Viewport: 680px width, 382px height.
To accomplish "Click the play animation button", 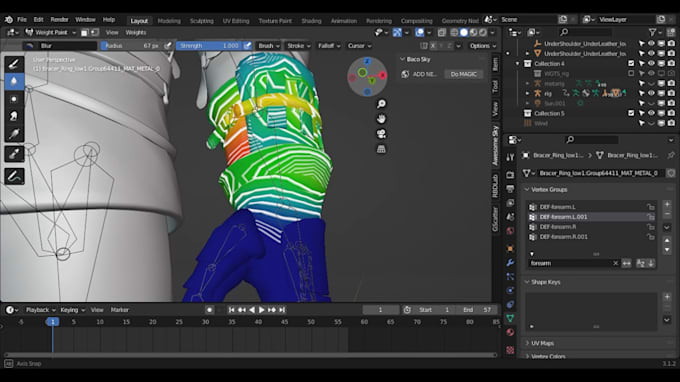I will (x=262, y=310).
